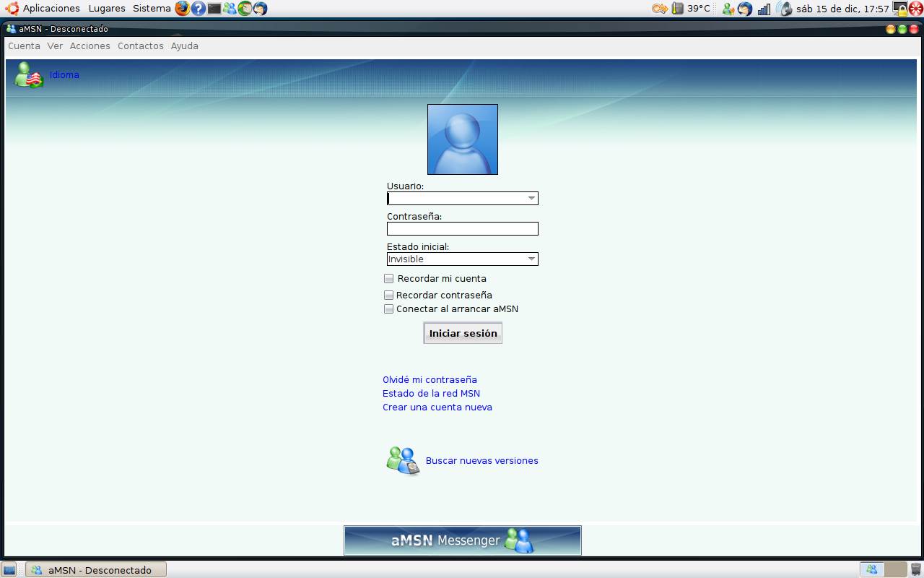This screenshot has height=578, width=924.
Task: Click the language flag buddy icon
Action: click(29, 74)
